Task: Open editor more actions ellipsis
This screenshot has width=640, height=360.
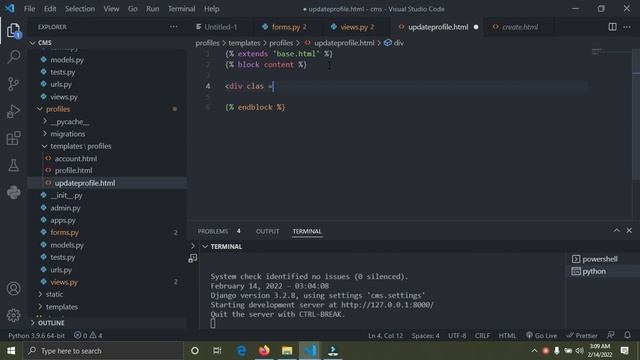Action: pyautogui.click(x=627, y=27)
